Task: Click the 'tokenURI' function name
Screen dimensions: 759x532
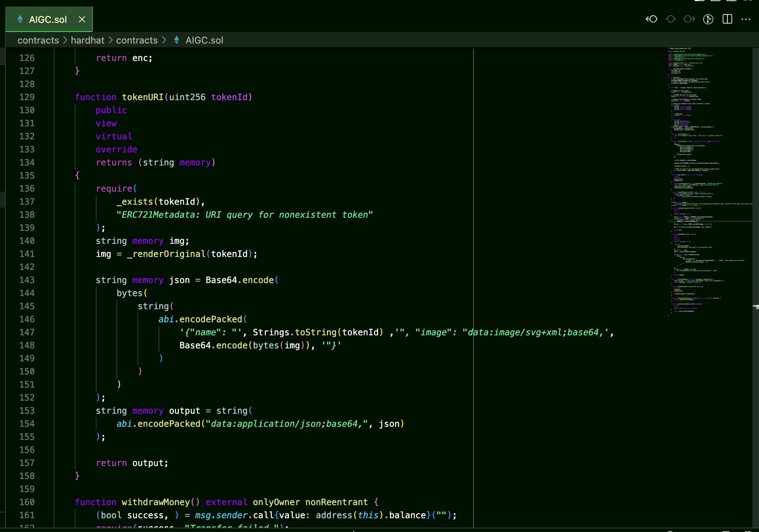Action: 143,97
